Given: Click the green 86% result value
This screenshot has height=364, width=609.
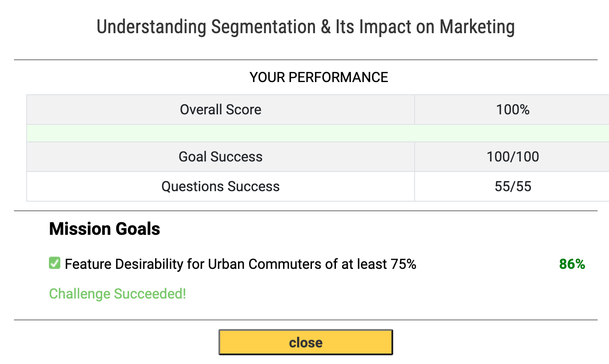Looking at the screenshot, I should pos(572,264).
